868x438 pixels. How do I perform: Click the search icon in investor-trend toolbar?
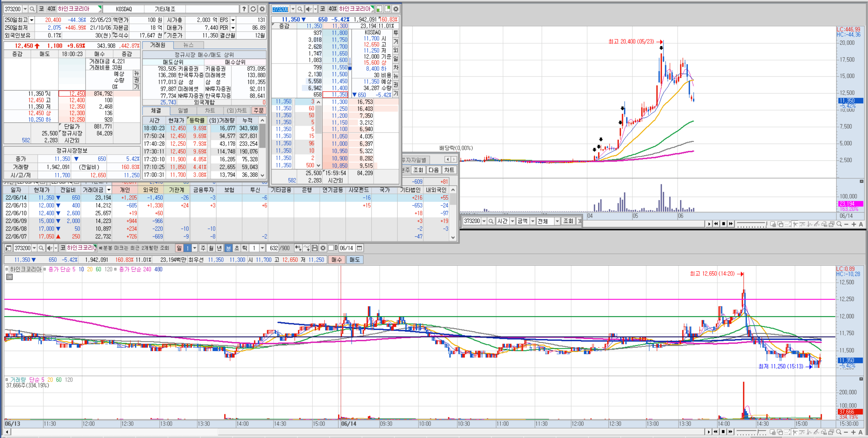491,221
